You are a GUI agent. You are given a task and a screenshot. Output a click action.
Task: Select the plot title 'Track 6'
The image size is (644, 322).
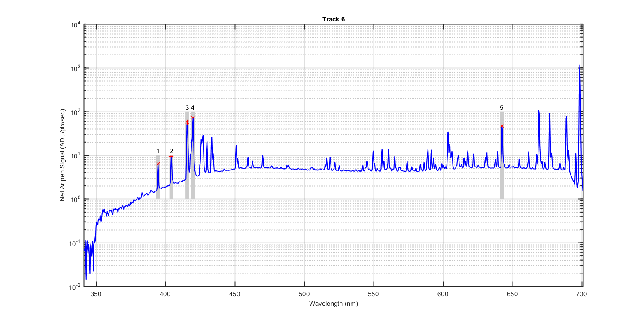coord(334,19)
